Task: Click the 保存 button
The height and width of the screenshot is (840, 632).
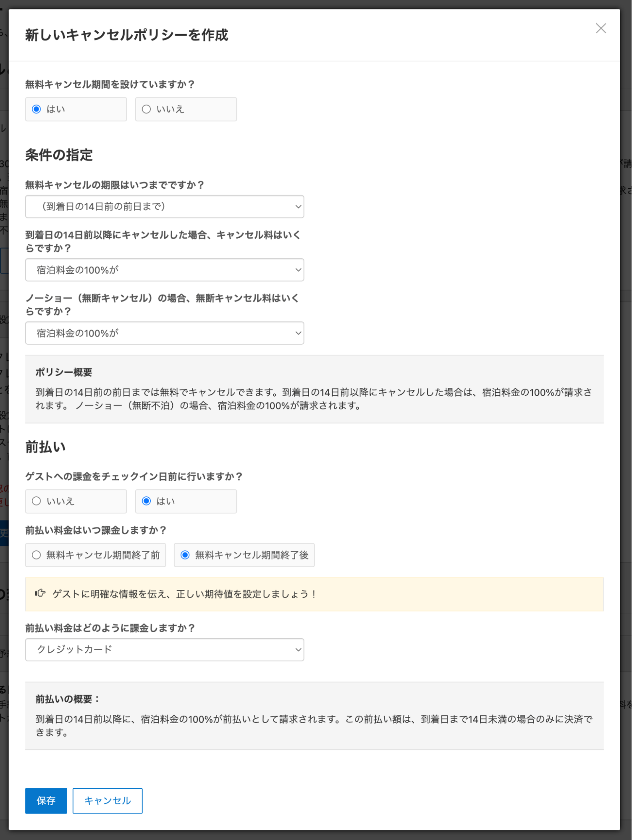Action: (46, 801)
